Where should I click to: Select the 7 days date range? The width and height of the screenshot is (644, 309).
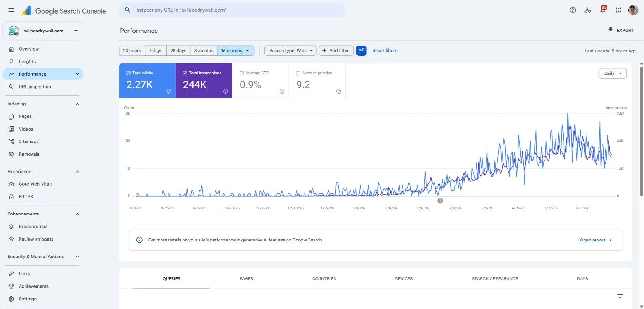[156, 51]
